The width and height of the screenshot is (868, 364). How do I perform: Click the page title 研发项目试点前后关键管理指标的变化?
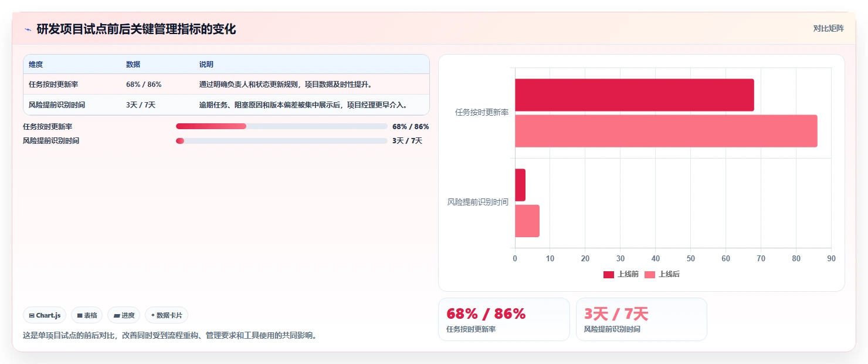point(136,29)
